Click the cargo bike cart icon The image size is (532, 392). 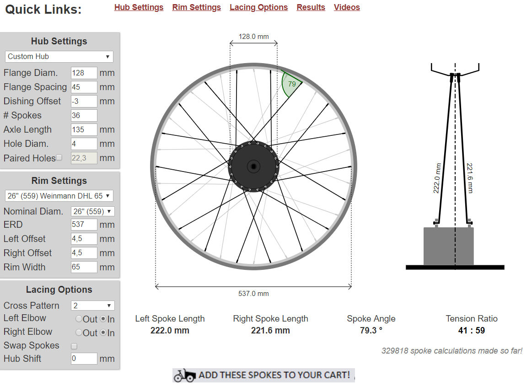(184, 376)
